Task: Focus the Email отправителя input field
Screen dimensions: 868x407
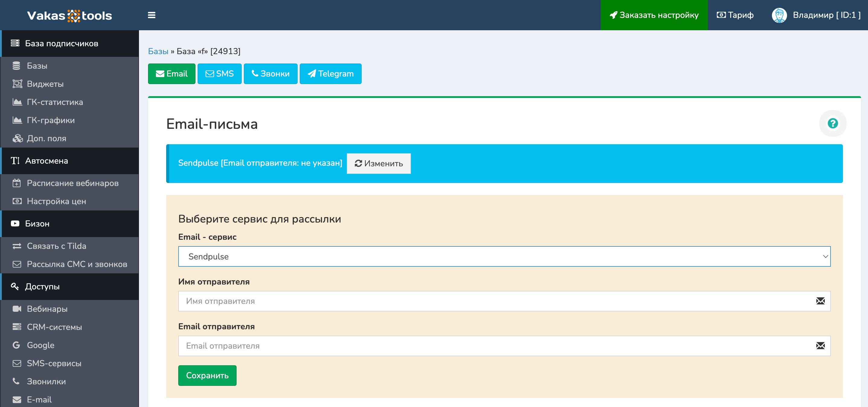Action: coord(495,346)
